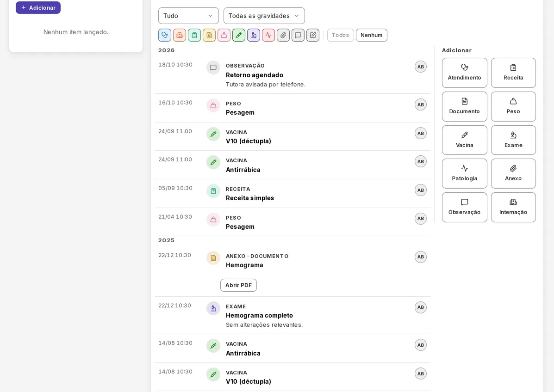554x392 pixels.
Task: Click the 'Tutora avisada por telefone.' note
Action: (266, 84)
